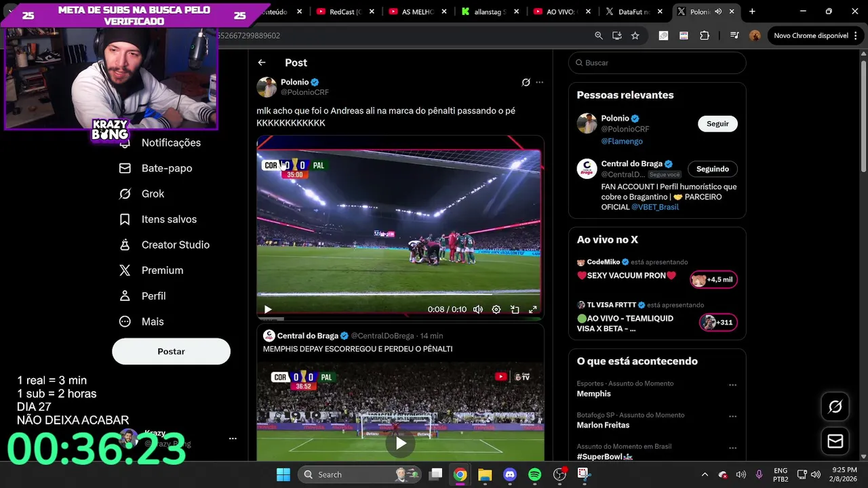
Task: Join CodeMiko's live space with +4,5 mil
Action: (x=713, y=279)
